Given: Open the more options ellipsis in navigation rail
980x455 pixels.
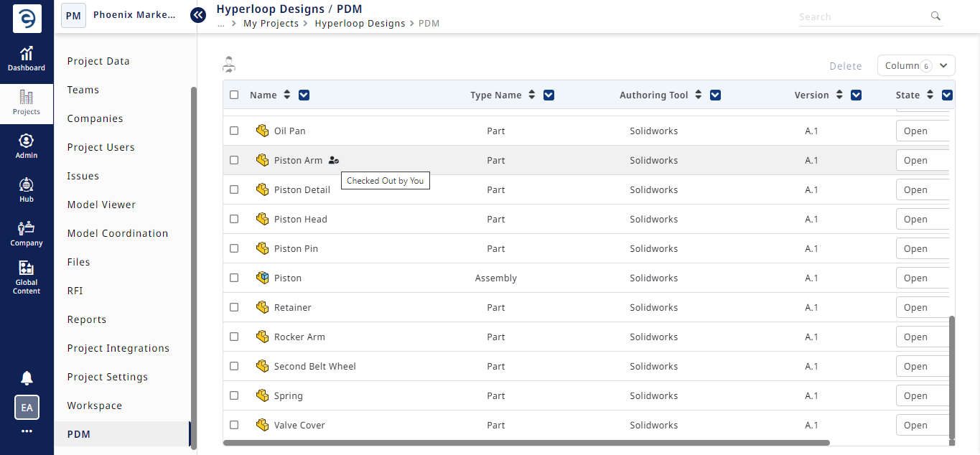Looking at the screenshot, I should [x=27, y=431].
